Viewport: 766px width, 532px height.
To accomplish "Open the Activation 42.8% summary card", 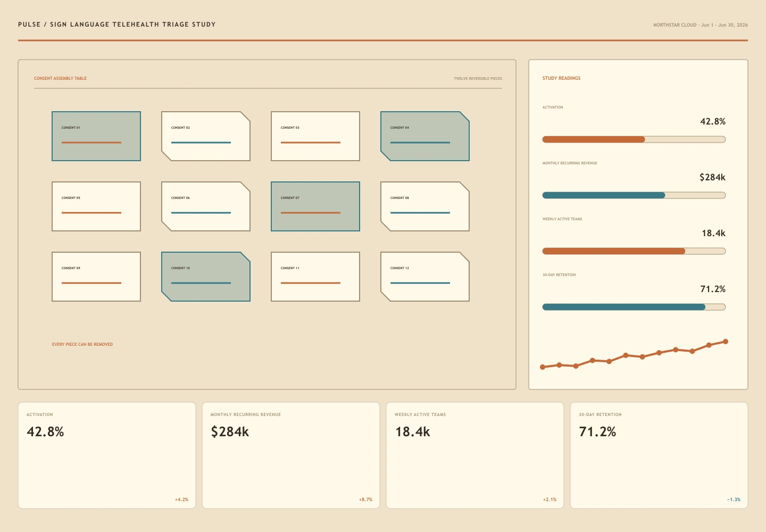I will coord(107,455).
